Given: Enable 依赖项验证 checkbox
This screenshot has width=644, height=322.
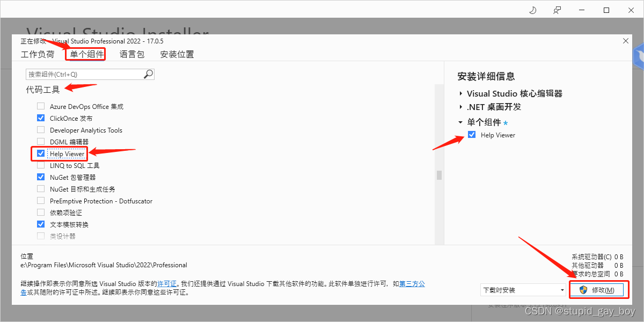Looking at the screenshot, I should [x=41, y=213].
